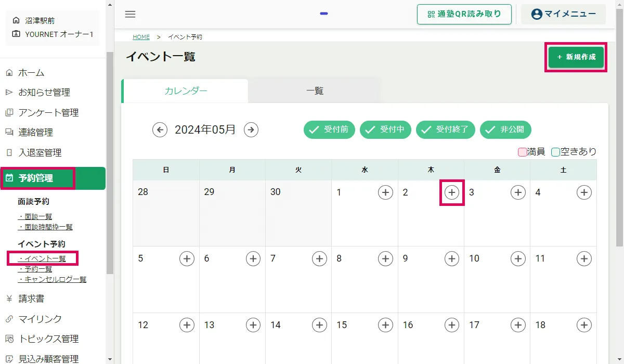Open トピックス管理 in the sidebar
Viewport: 624px width, 364px height.
[x=53, y=339]
